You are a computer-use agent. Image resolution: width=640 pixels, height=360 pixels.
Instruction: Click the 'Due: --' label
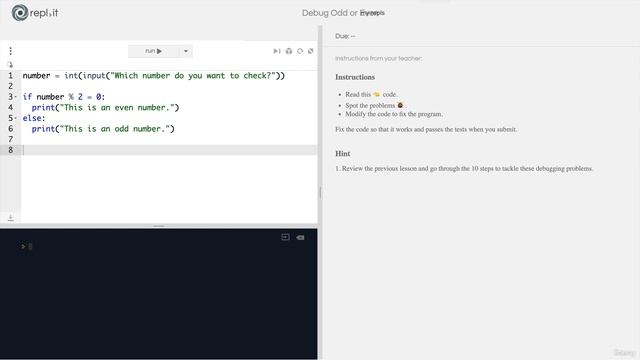point(345,36)
